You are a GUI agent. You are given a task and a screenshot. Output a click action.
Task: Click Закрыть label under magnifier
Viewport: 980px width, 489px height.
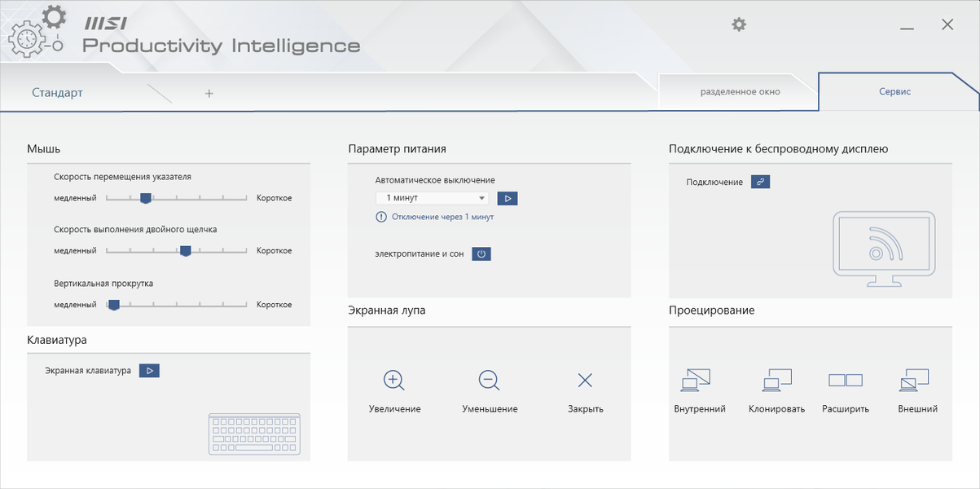click(586, 409)
